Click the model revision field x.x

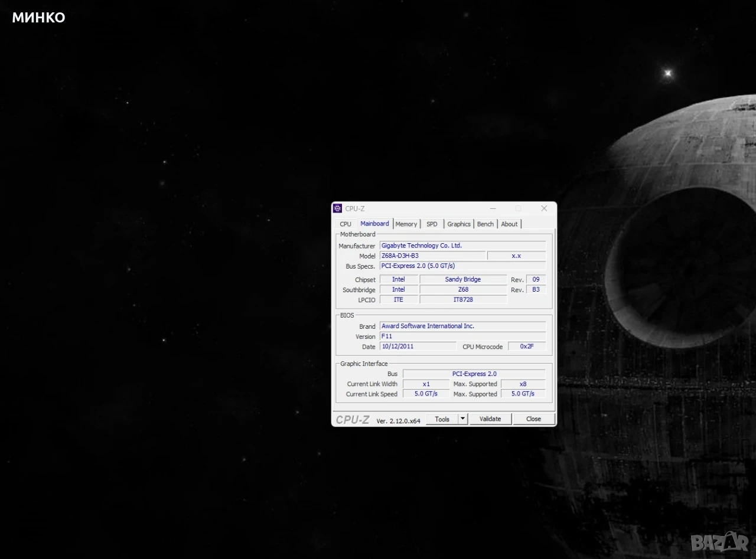tap(516, 256)
